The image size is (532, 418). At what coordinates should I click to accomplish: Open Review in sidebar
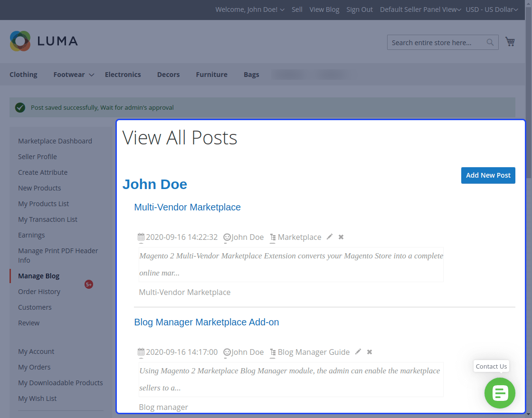[29, 323]
